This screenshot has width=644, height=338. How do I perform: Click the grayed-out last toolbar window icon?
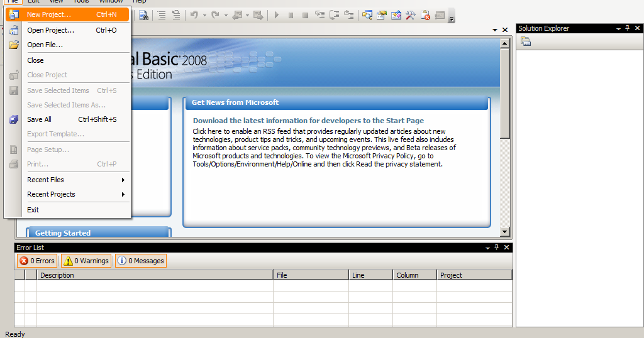pyautogui.click(x=440, y=15)
